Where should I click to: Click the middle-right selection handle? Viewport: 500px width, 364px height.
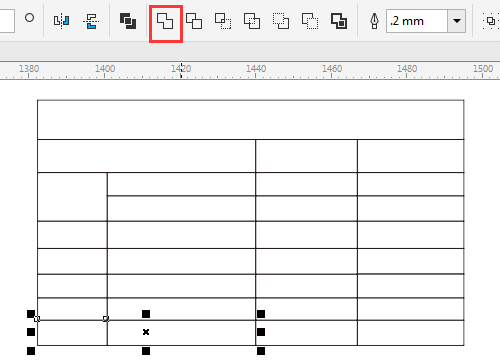[x=261, y=332]
